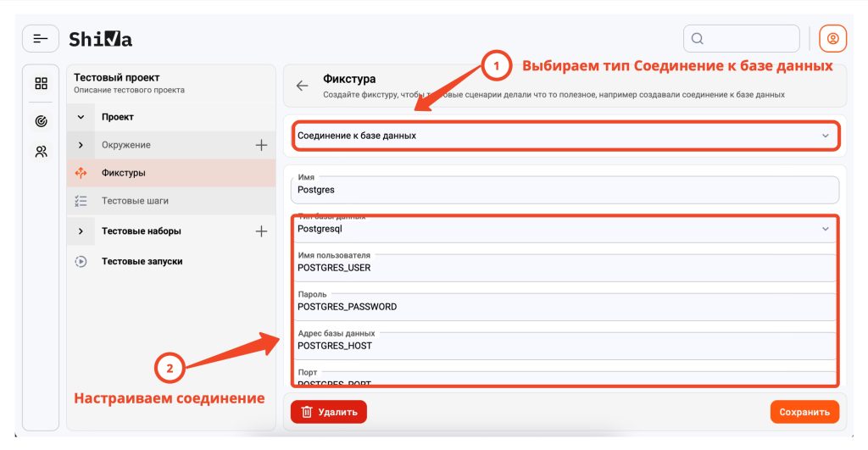The height and width of the screenshot is (450, 868).
Task: Open Тестовые запуски in the project tree
Action: [142, 262]
